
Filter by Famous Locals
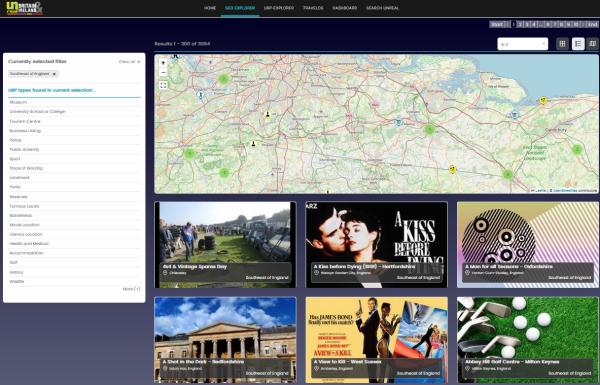click(x=74, y=206)
